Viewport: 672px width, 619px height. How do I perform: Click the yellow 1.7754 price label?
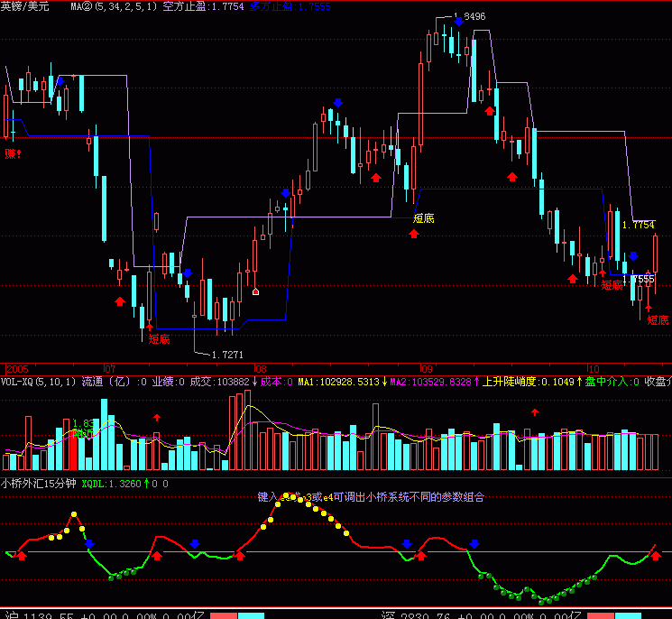[638, 225]
